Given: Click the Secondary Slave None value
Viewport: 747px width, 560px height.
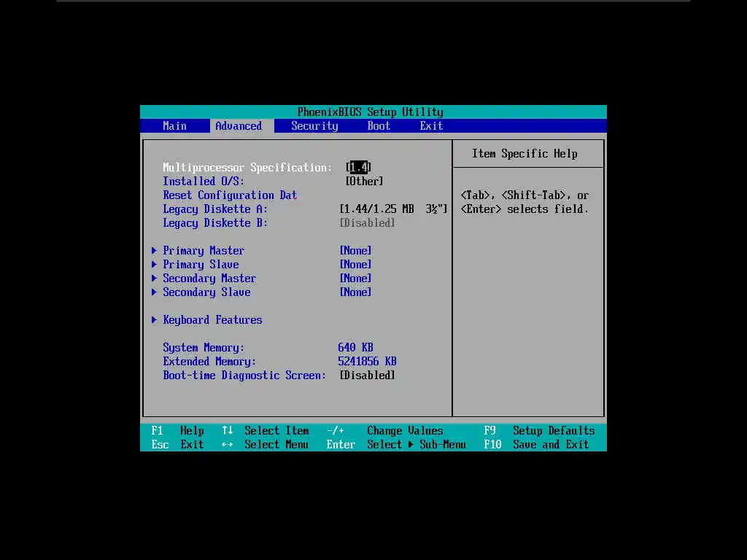Looking at the screenshot, I should tap(355, 292).
